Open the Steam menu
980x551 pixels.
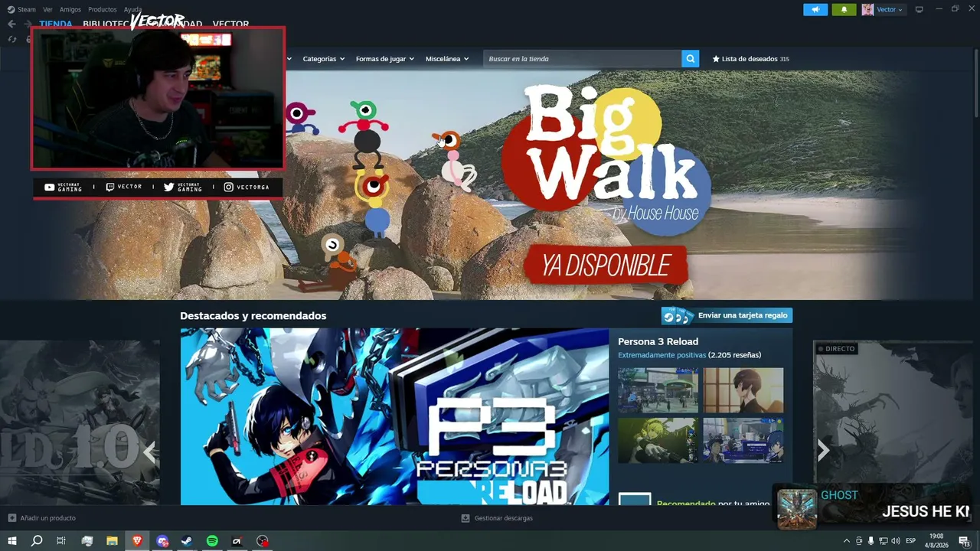[x=27, y=9]
